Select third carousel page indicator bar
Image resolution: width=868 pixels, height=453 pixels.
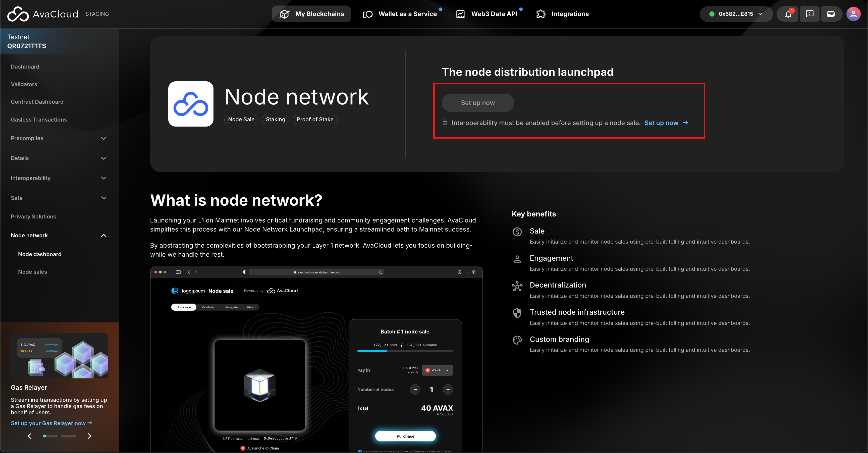click(68, 436)
